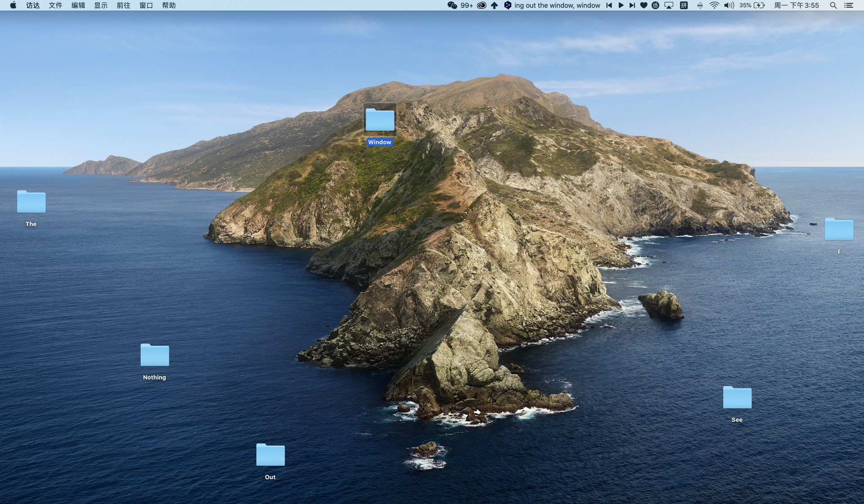Open Creative Cloud menu bar icon
864x504 pixels.
coord(481,5)
